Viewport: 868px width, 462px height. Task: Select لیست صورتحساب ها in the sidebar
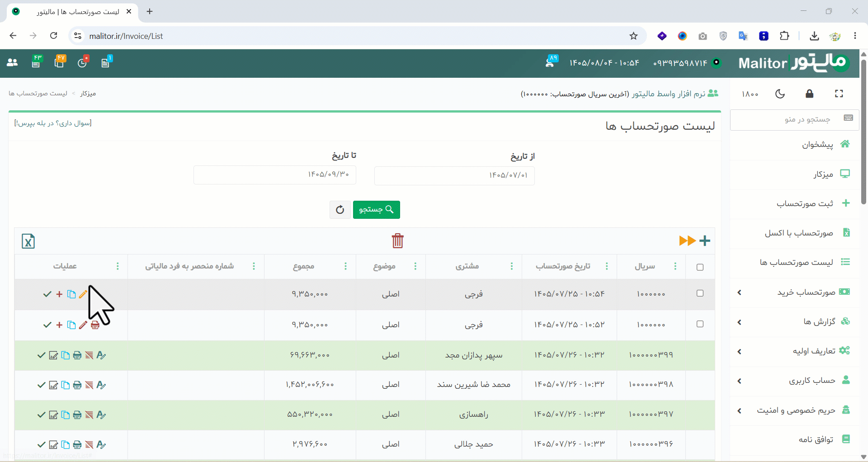coord(795,263)
